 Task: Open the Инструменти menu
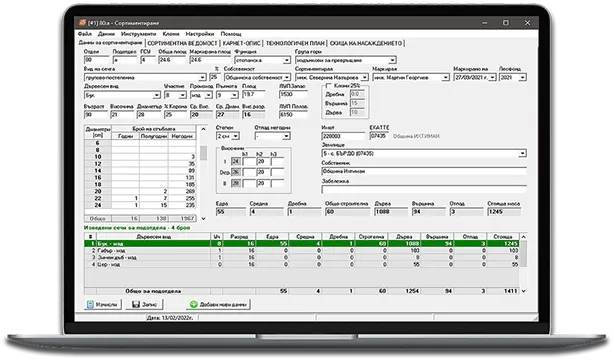138,34
